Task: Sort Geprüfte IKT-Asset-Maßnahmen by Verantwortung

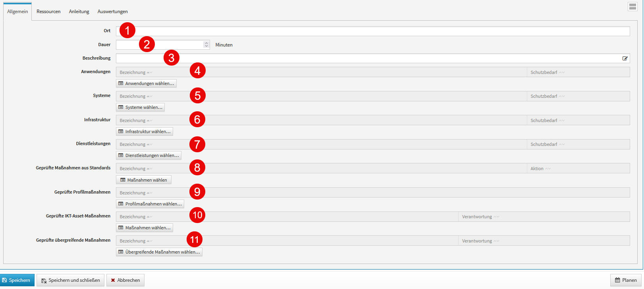Action: (480, 217)
